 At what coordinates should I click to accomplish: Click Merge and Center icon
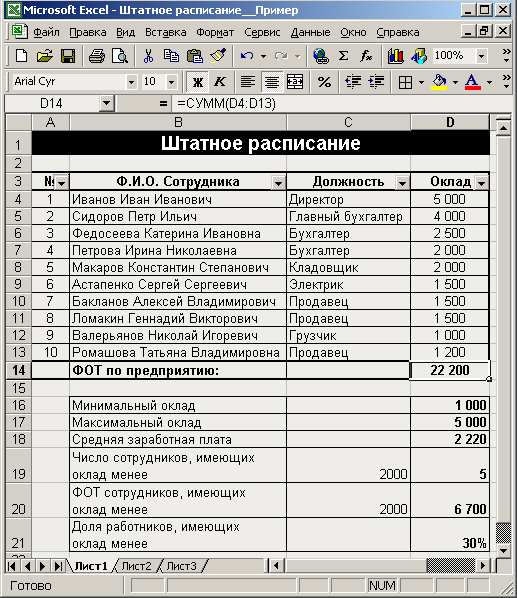[x=295, y=82]
